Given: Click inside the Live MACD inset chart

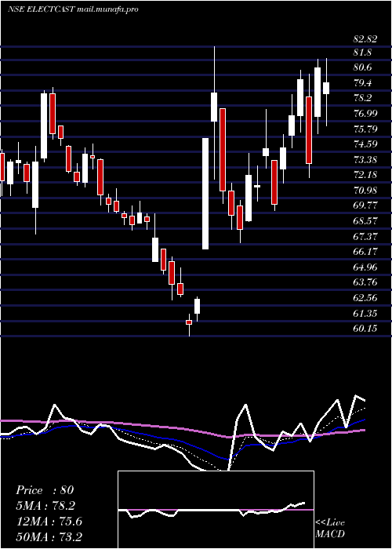Looking at the screenshot, I should click(x=216, y=510).
